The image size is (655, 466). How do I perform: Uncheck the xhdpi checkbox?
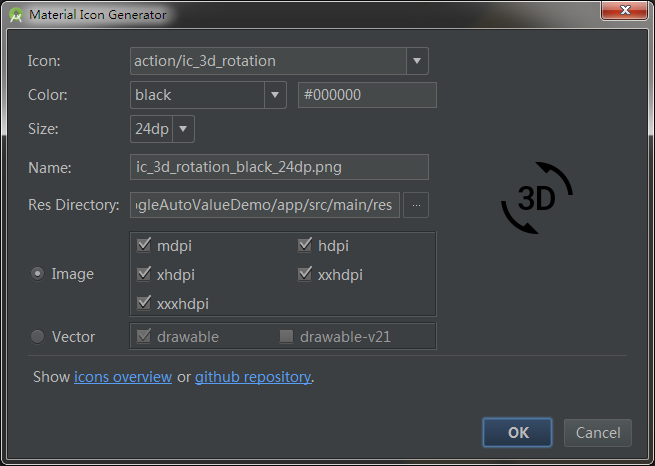143,274
